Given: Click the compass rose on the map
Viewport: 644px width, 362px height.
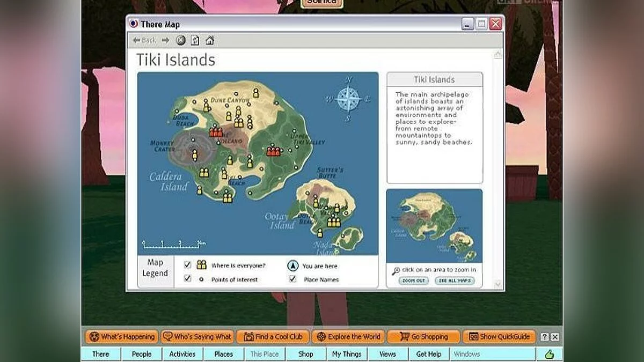Looking at the screenshot, I should (x=348, y=99).
